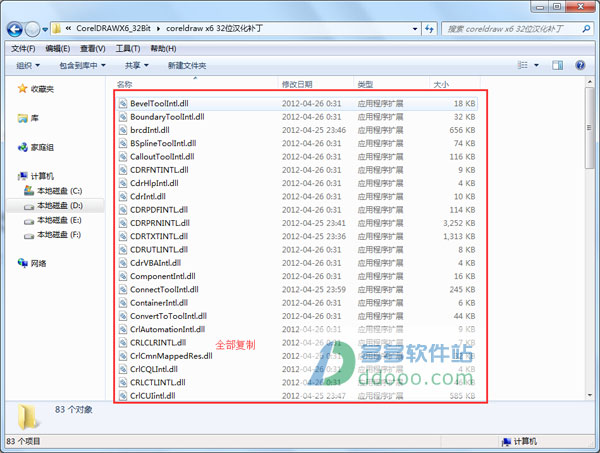Select file CdrHlpIntl.dll
The image size is (600, 453).
click(x=298, y=183)
